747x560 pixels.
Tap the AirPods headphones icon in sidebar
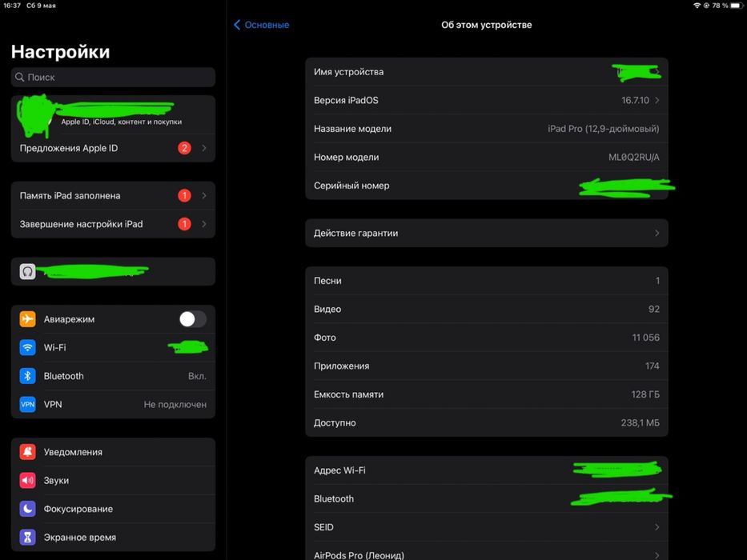pos(28,271)
